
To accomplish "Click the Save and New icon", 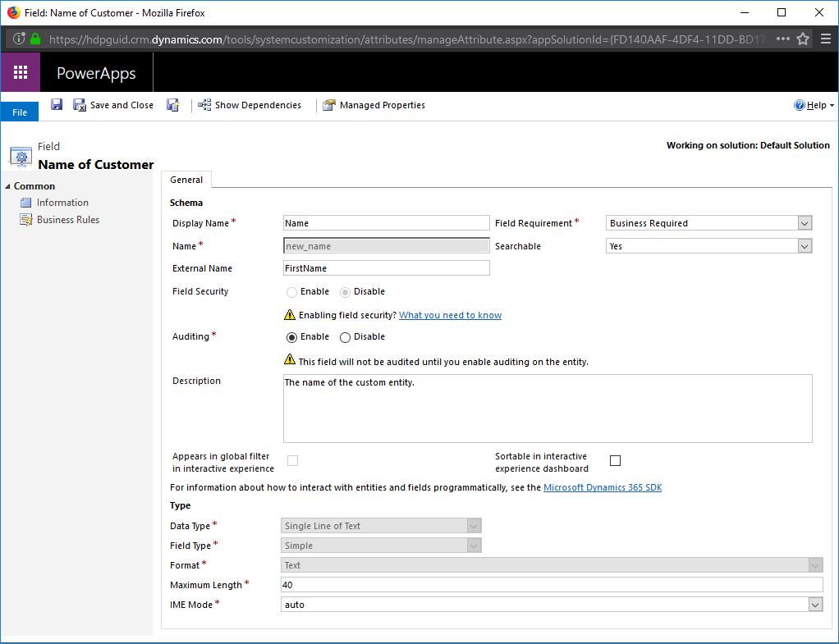I will 173,105.
